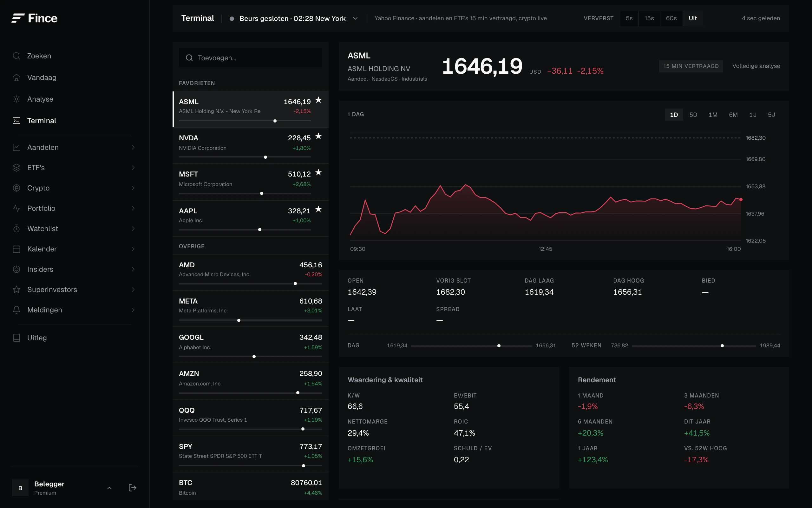Go to Vandaag using the home icon

(16, 77)
